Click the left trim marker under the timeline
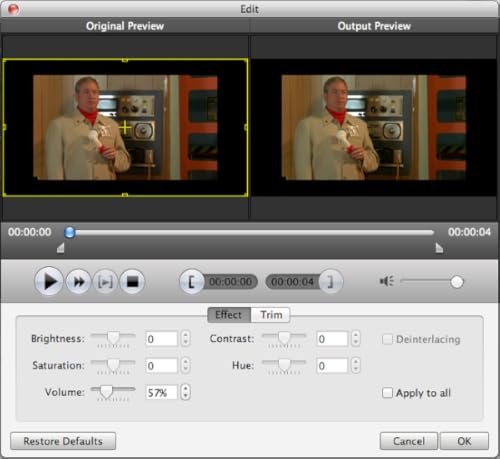 coord(60,248)
